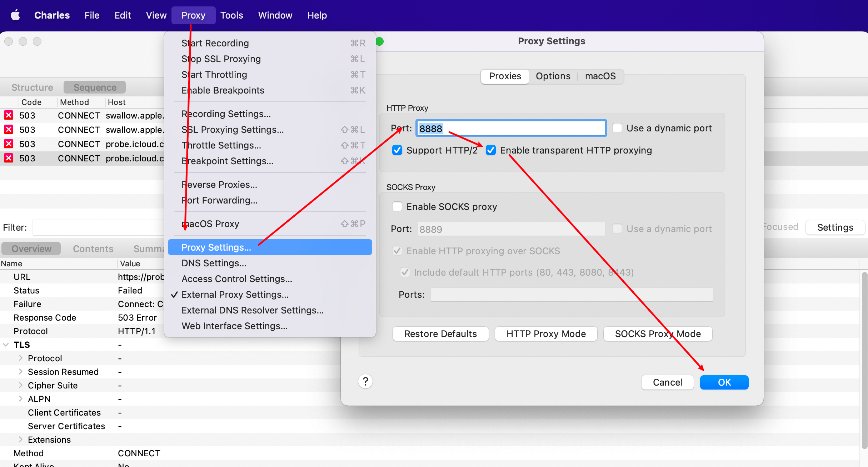Click Restore Defaults button
Viewport: 868px width, 467px height.
click(x=440, y=334)
